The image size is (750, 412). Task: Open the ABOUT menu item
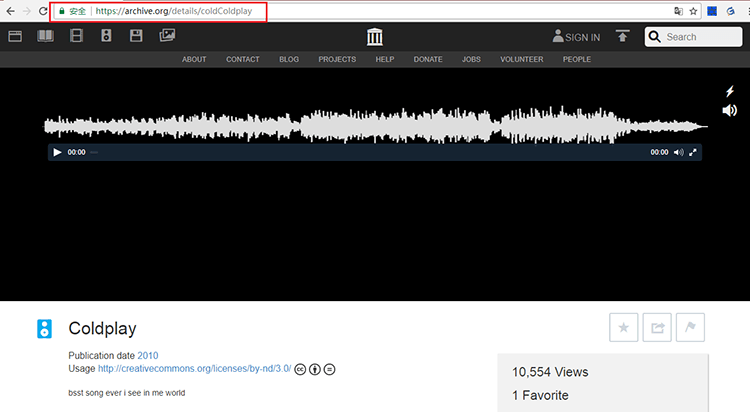(194, 59)
